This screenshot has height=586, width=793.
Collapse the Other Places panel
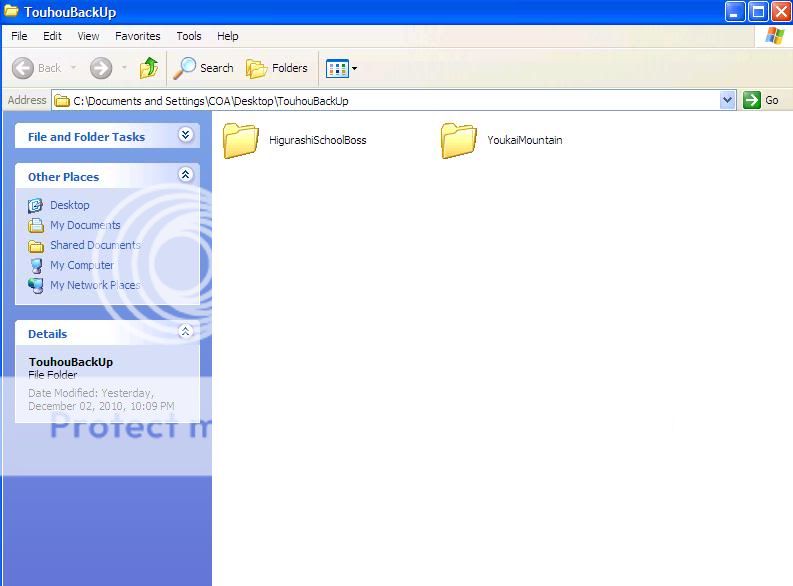pyautogui.click(x=185, y=175)
